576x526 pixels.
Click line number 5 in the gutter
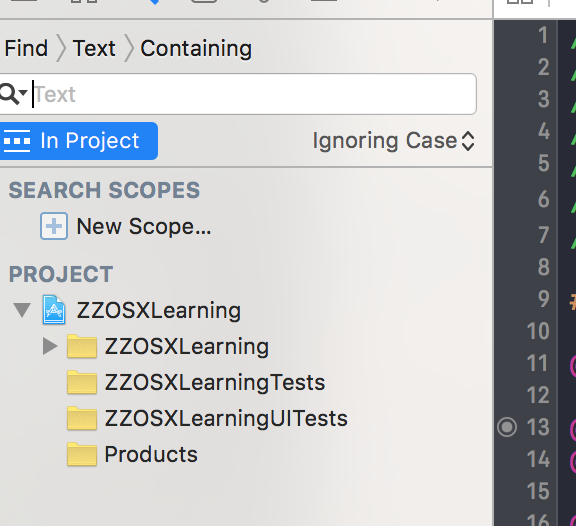544,163
